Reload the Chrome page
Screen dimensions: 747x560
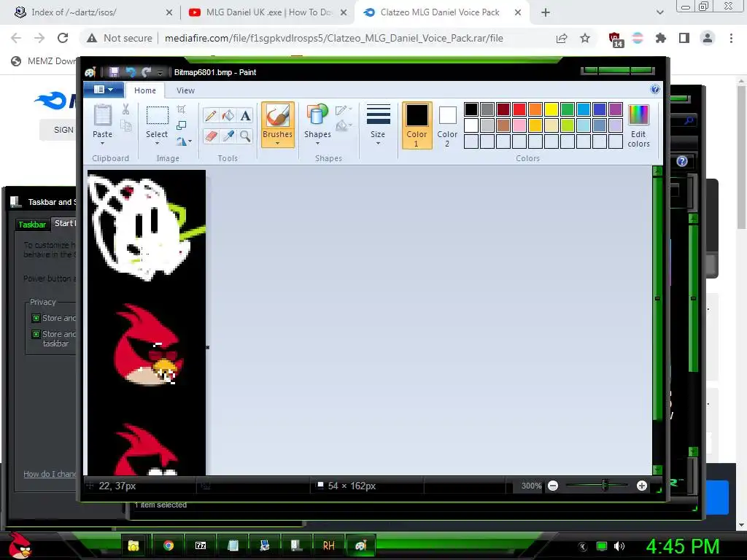click(63, 38)
